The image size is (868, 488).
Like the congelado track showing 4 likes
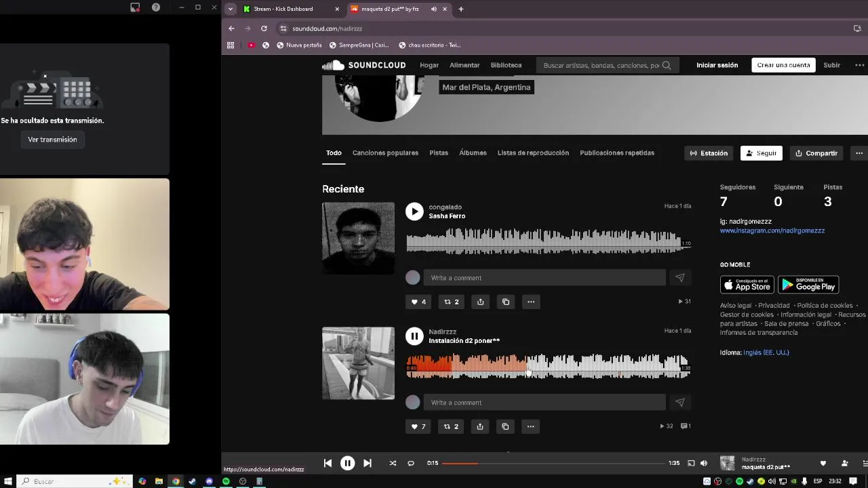pyautogui.click(x=418, y=302)
